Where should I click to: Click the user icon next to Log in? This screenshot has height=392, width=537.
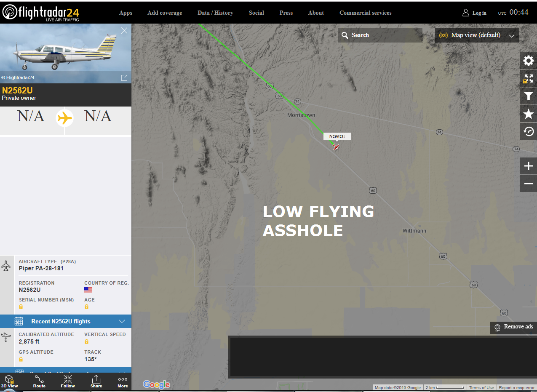coord(465,13)
